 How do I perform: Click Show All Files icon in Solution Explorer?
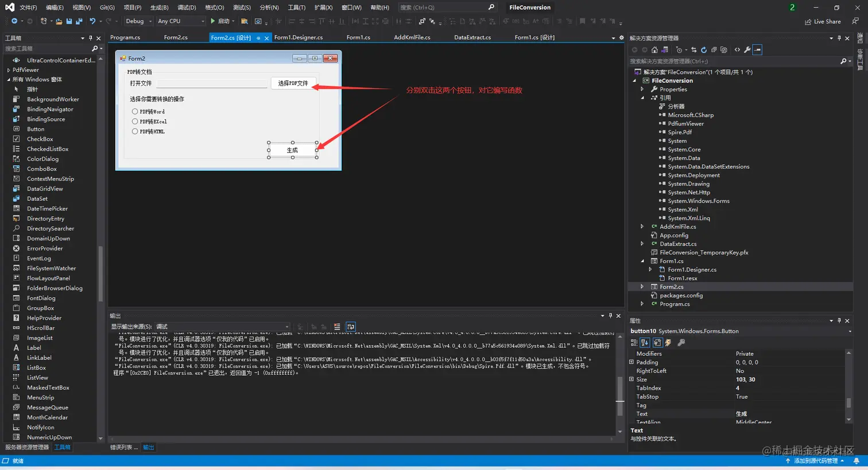coord(724,50)
